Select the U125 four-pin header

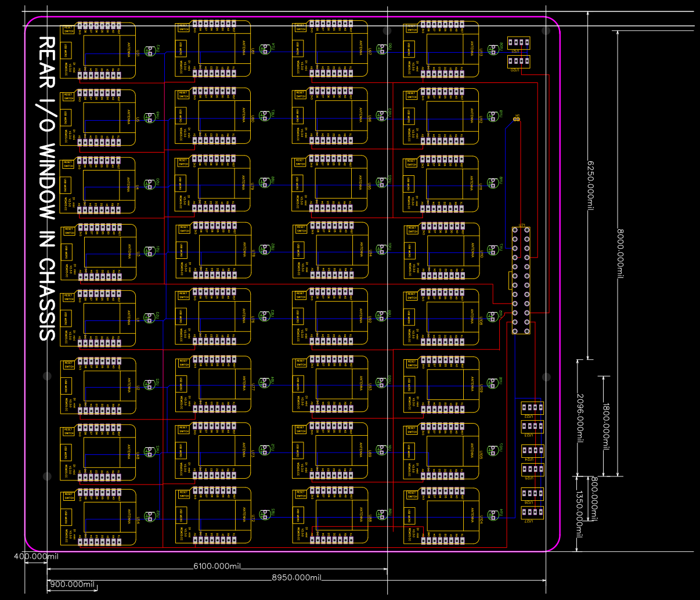point(532,469)
